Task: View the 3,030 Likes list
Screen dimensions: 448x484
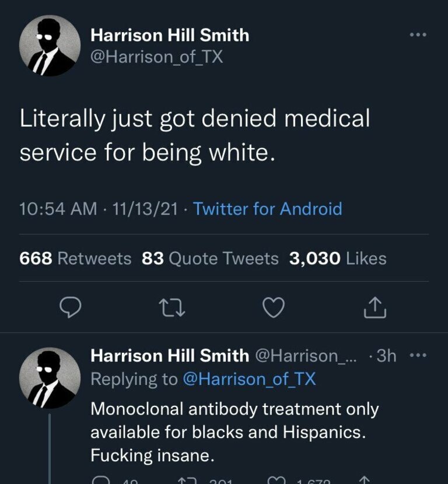Action: tap(338, 258)
